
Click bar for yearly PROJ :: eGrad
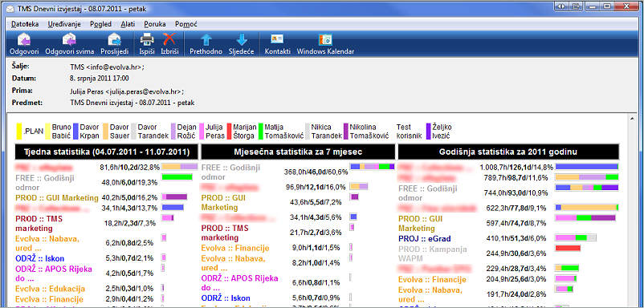point(576,237)
